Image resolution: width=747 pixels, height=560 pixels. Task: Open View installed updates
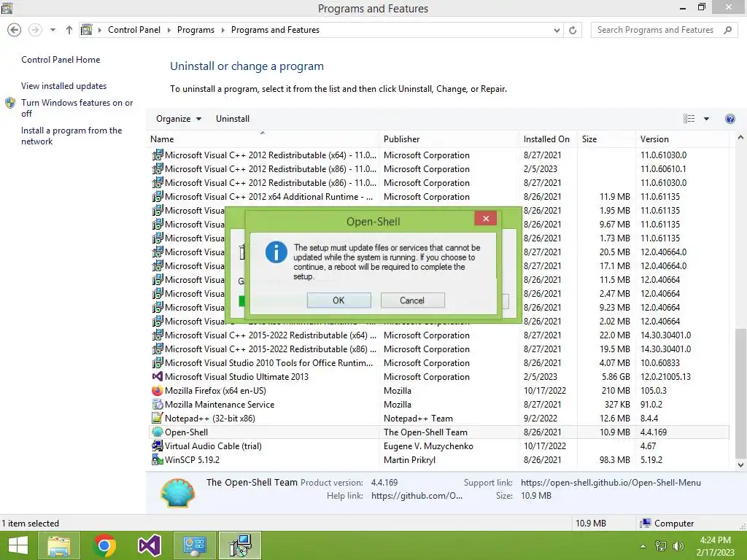(x=64, y=86)
